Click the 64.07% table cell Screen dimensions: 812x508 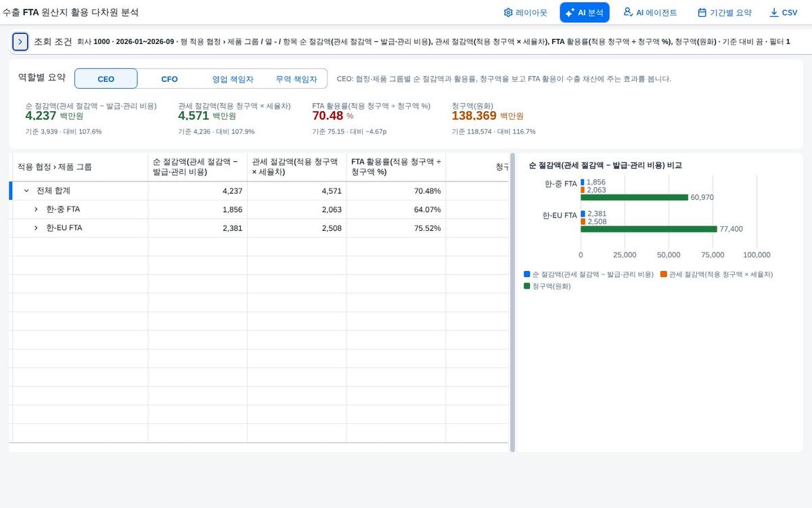click(x=397, y=209)
